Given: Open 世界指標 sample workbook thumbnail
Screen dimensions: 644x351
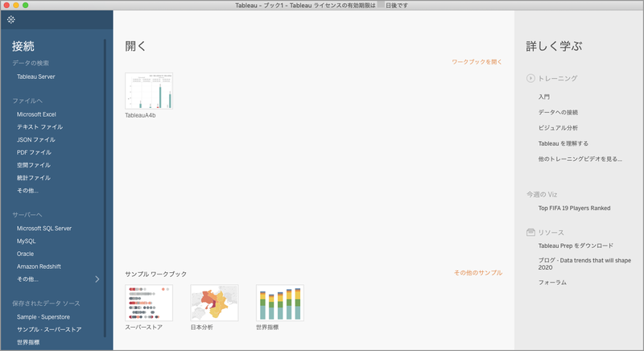Looking at the screenshot, I should click(x=280, y=303).
